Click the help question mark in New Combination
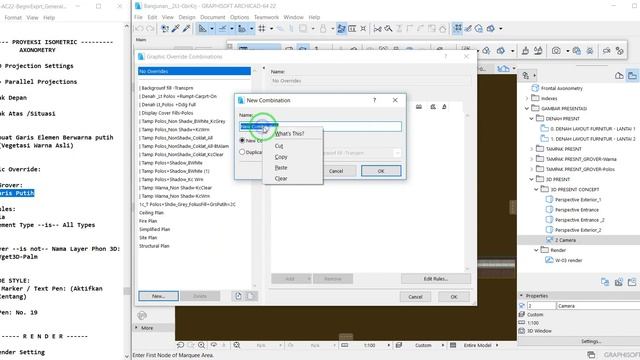This screenshot has height=360, width=640. click(375, 100)
